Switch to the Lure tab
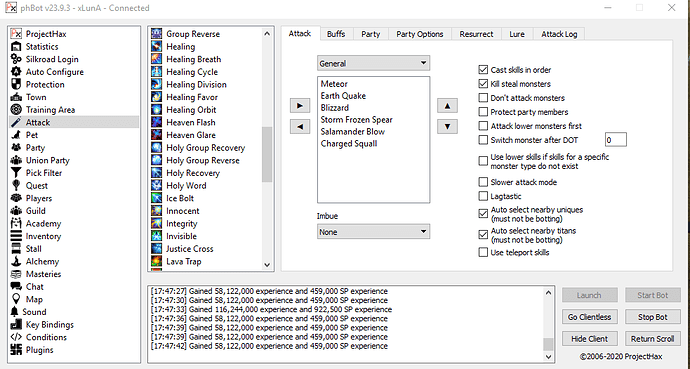Image resolution: width=690 pixels, height=369 pixels. (517, 34)
